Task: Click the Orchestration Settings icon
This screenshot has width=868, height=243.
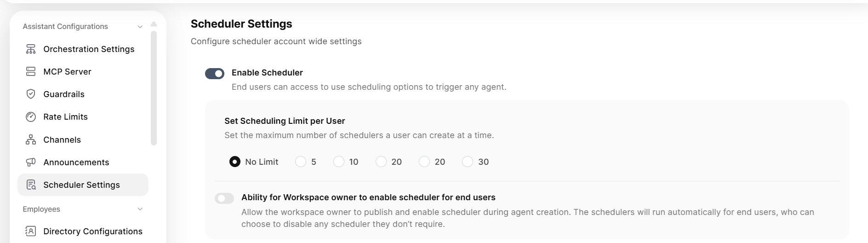Action: pyautogui.click(x=31, y=49)
